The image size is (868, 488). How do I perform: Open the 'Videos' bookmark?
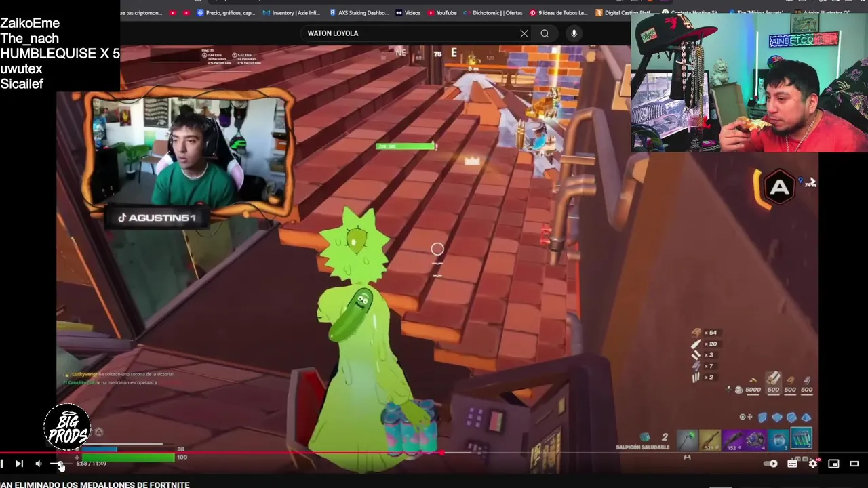pyautogui.click(x=408, y=12)
